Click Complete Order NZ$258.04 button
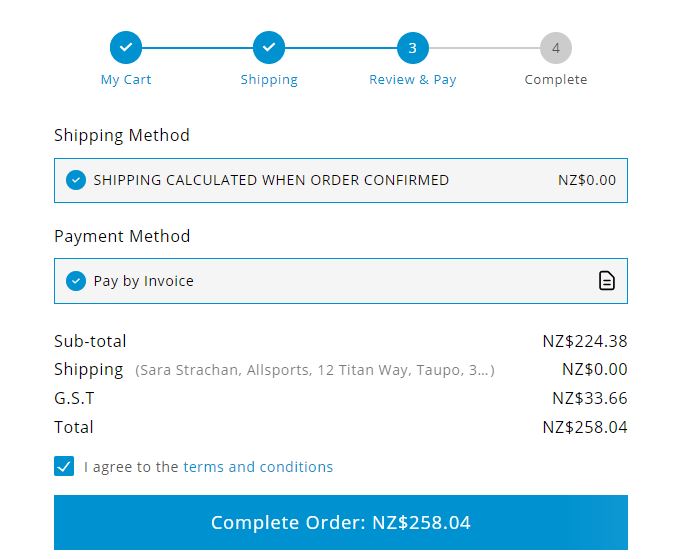678x559 pixels. click(341, 522)
